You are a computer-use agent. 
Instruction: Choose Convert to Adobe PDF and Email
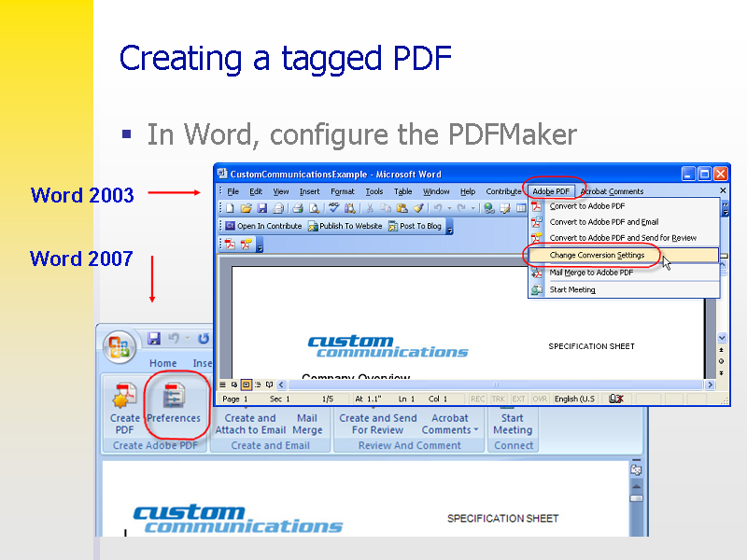click(x=624, y=222)
